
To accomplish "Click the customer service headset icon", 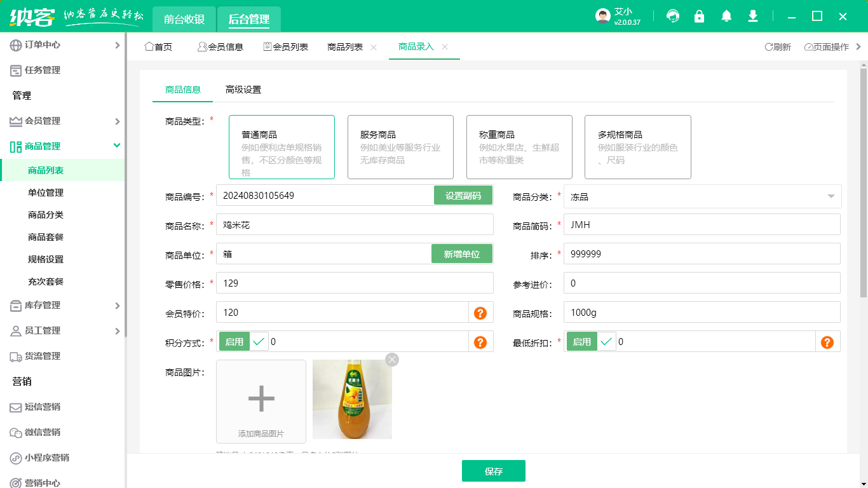I will pyautogui.click(x=673, y=16).
